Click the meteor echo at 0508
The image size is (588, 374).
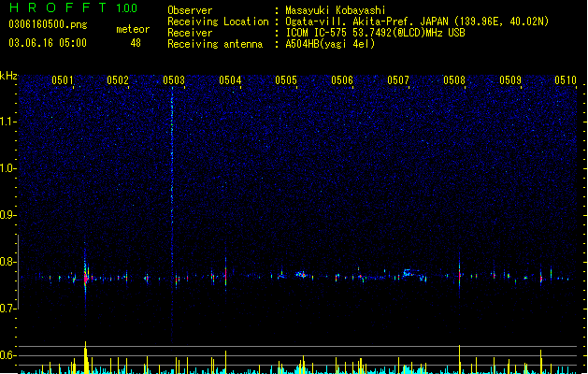459,276
